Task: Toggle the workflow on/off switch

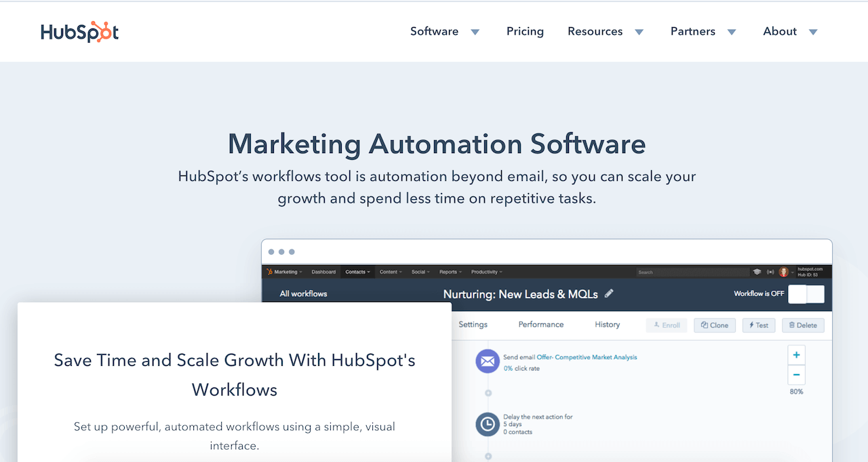Action: (x=806, y=294)
